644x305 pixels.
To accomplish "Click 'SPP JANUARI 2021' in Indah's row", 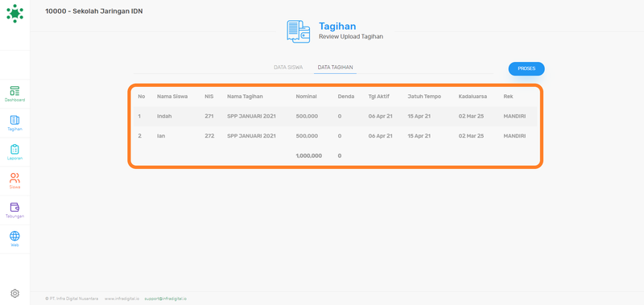I will click(x=251, y=116).
